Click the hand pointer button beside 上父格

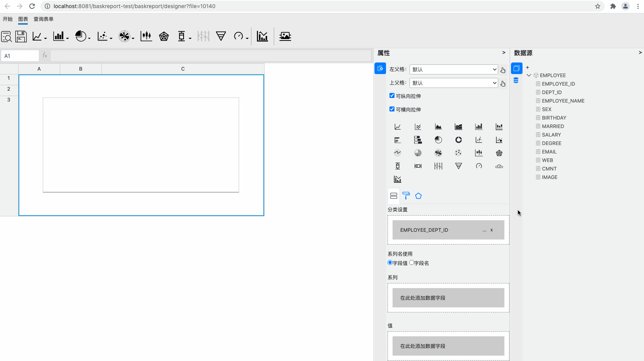(503, 83)
